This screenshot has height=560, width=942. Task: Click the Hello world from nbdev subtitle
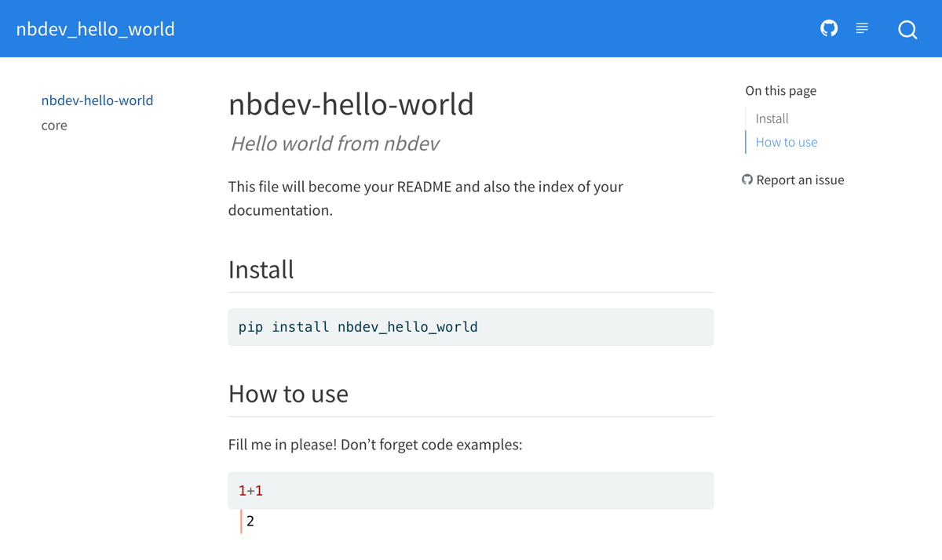pyautogui.click(x=334, y=144)
